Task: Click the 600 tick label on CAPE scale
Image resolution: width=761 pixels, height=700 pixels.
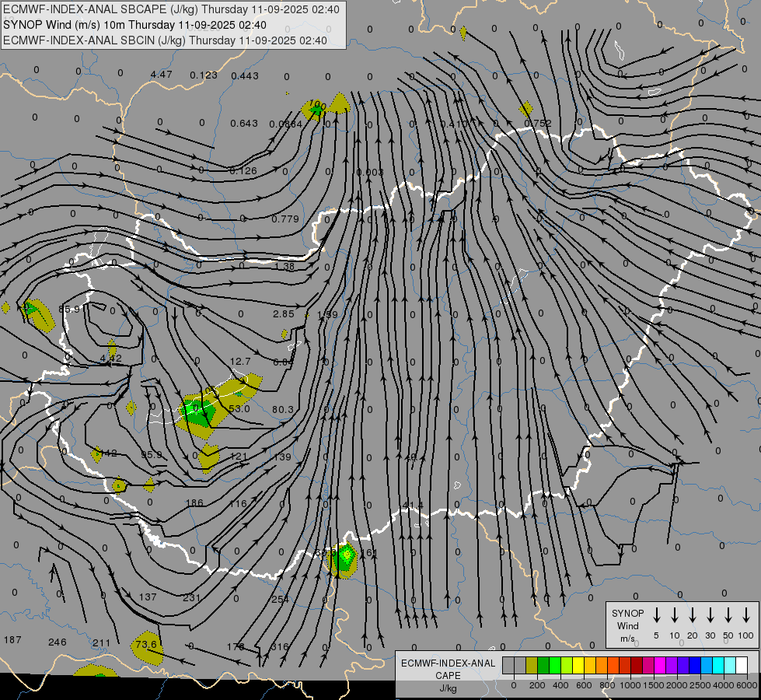Action: click(584, 685)
